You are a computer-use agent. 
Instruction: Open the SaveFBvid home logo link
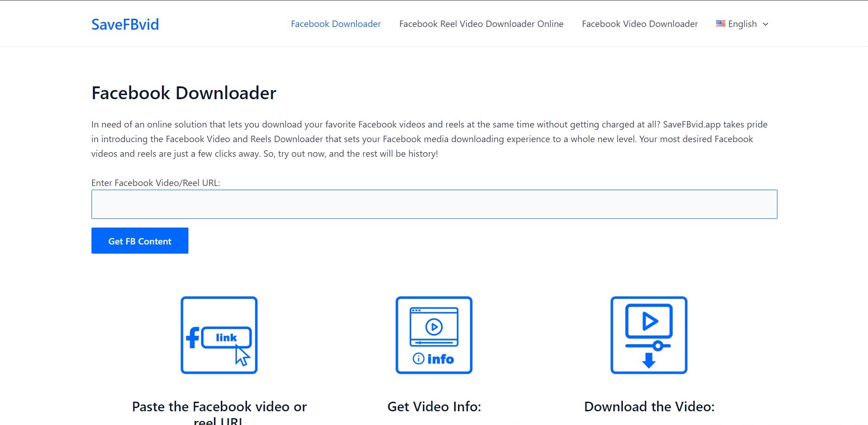click(x=125, y=24)
